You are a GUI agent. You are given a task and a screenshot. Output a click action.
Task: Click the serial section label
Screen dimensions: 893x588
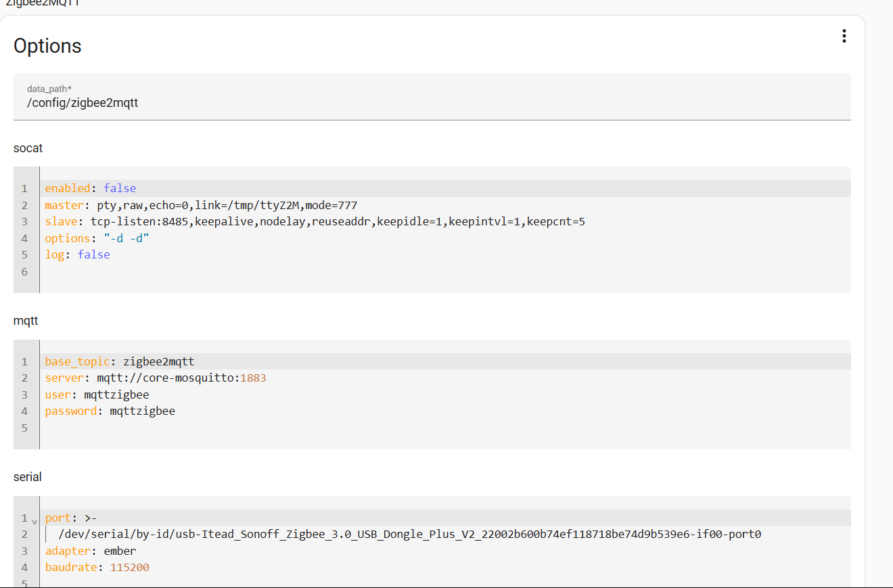[28, 477]
